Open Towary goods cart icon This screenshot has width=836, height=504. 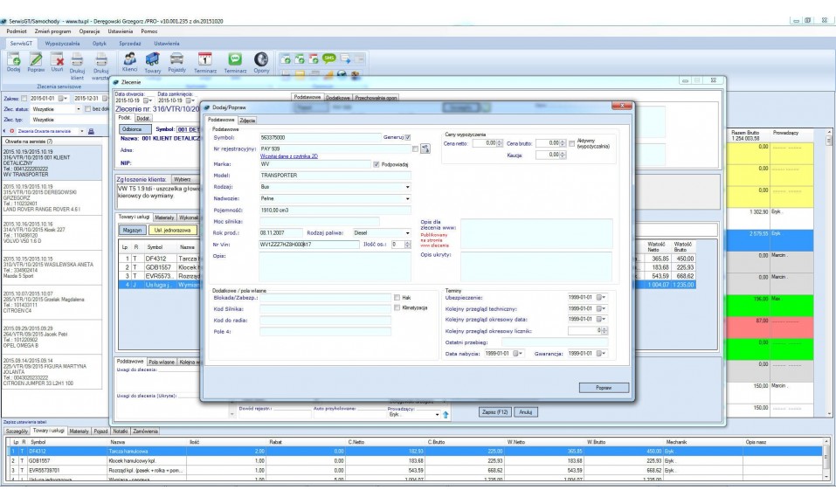click(x=153, y=59)
